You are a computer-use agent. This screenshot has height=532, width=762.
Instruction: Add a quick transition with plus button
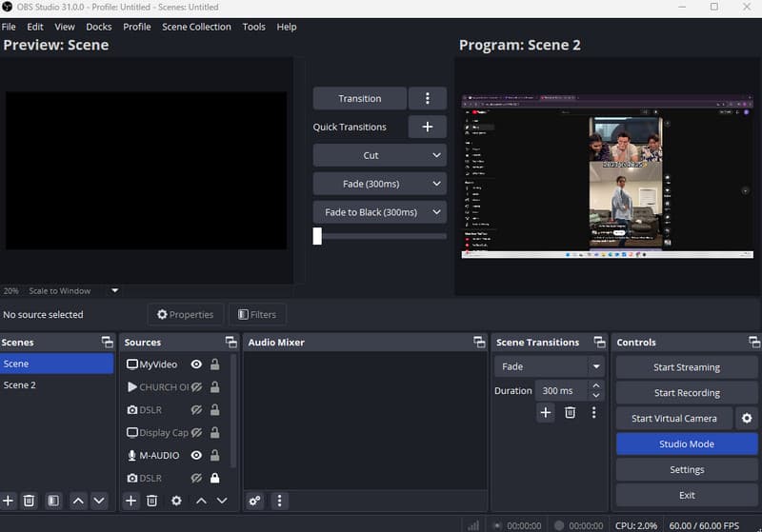(428, 127)
